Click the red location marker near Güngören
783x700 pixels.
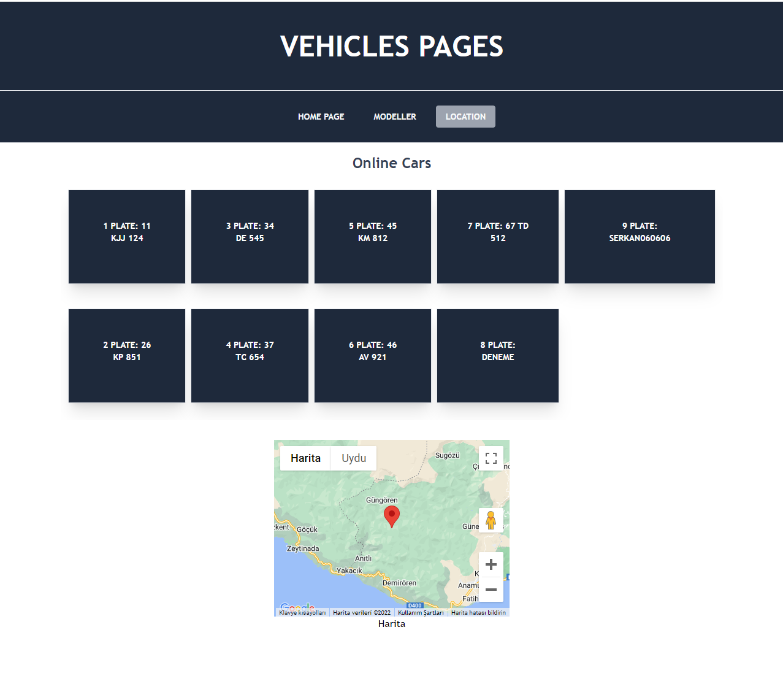pos(392,515)
